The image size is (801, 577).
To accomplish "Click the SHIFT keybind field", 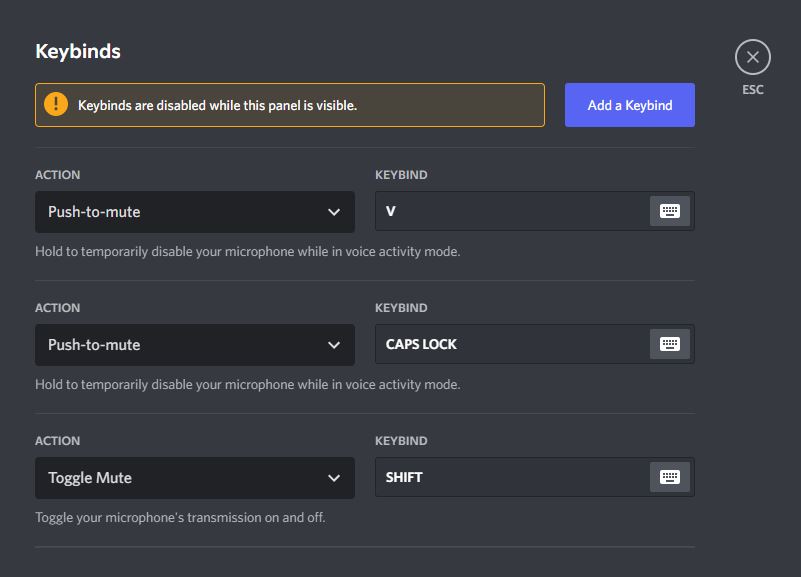I will click(x=510, y=478).
